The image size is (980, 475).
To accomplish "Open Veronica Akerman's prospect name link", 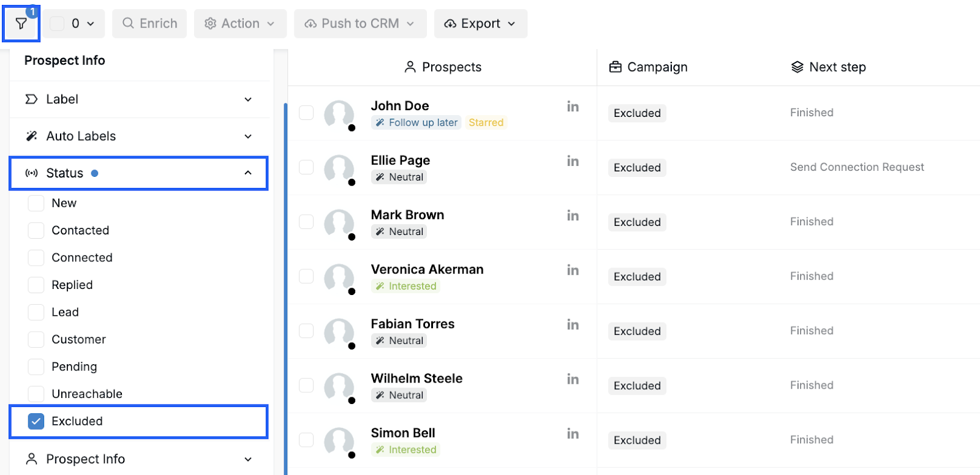I will (427, 269).
